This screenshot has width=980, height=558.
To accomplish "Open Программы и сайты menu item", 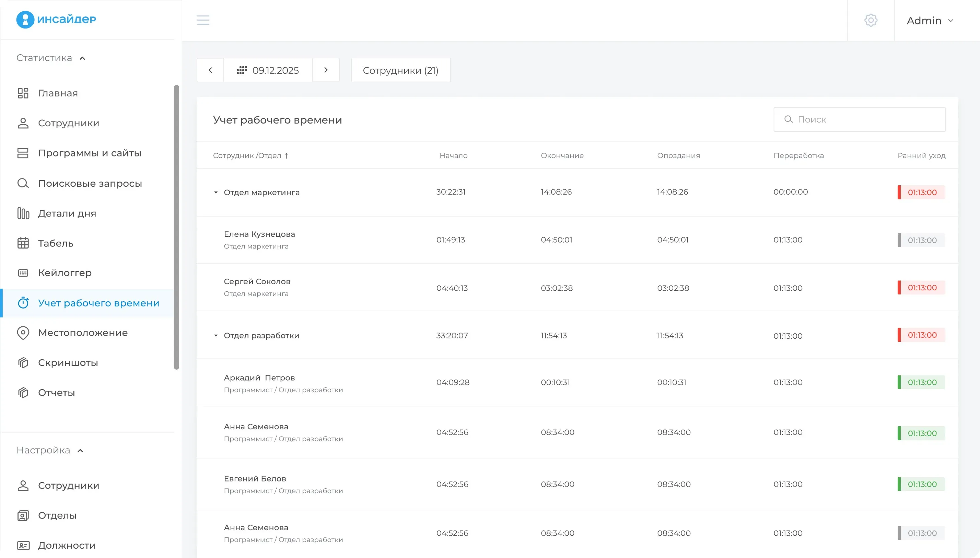I will (x=89, y=153).
